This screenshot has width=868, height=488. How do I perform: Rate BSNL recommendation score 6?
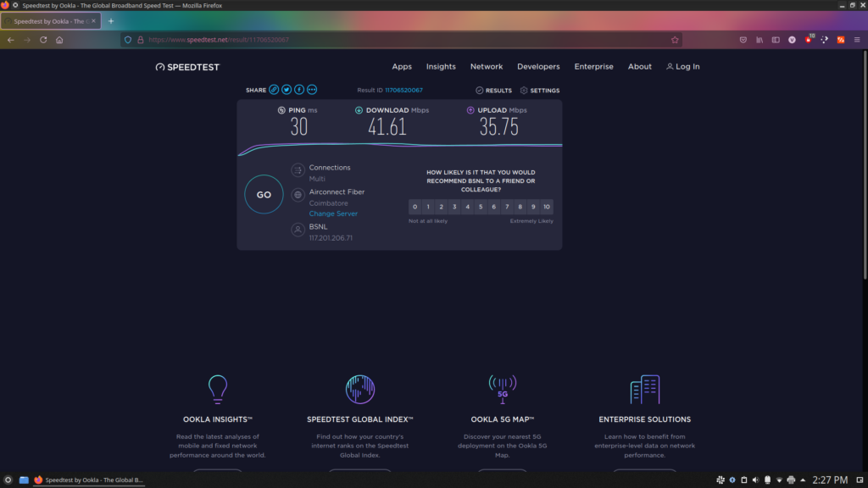tap(494, 207)
